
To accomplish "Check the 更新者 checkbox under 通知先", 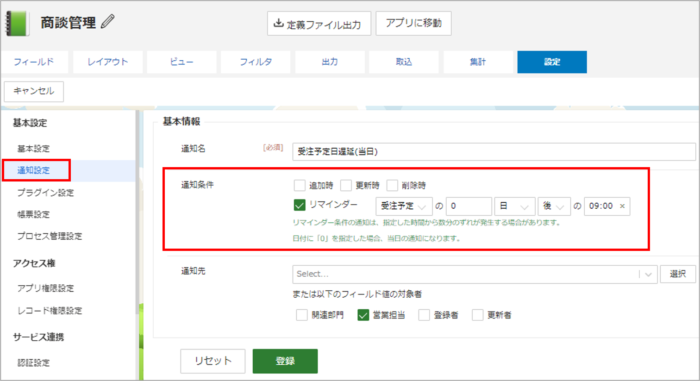I will click(478, 315).
